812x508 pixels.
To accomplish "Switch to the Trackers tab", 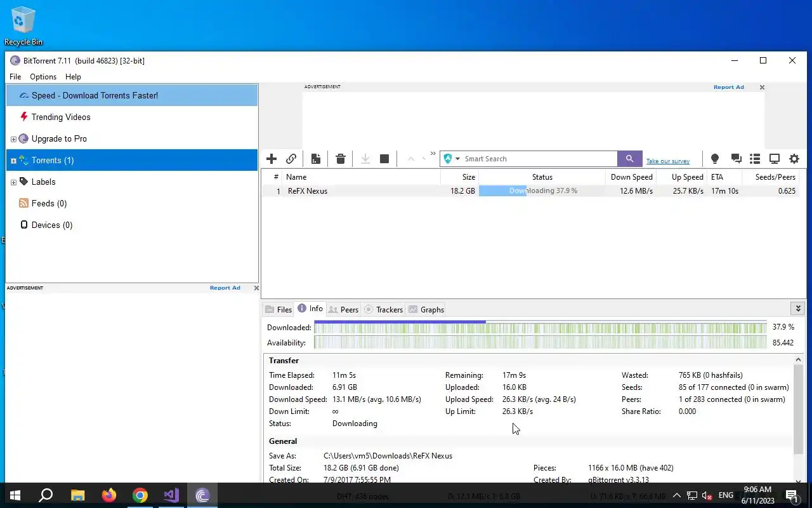I will pyautogui.click(x=384, y=309).
